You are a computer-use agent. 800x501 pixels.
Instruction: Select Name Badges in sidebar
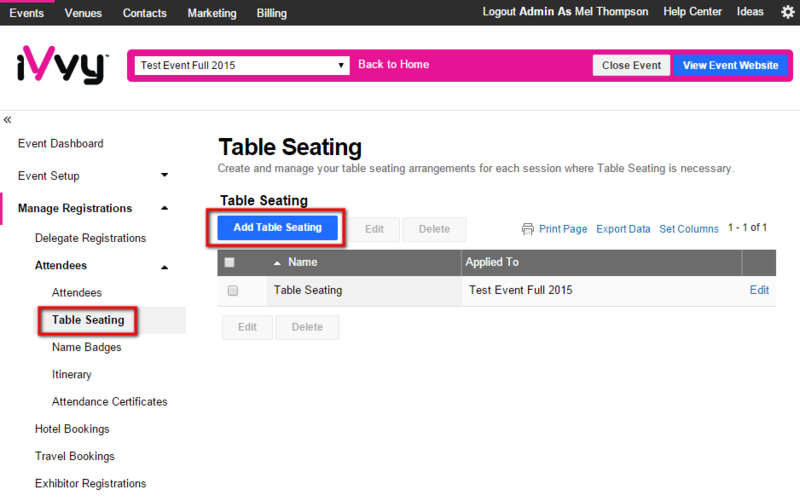[x=87, y=347]
